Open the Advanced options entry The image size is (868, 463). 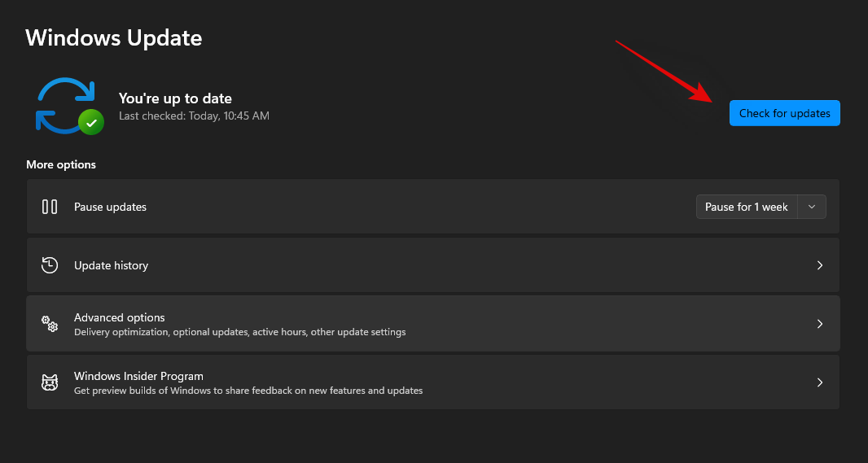(120, 317)
